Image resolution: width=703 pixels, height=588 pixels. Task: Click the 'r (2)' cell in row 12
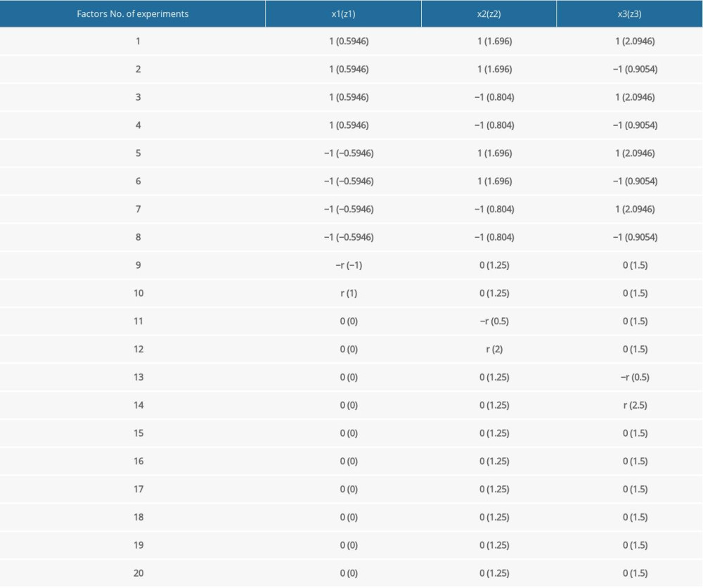(x=494, y=350)
